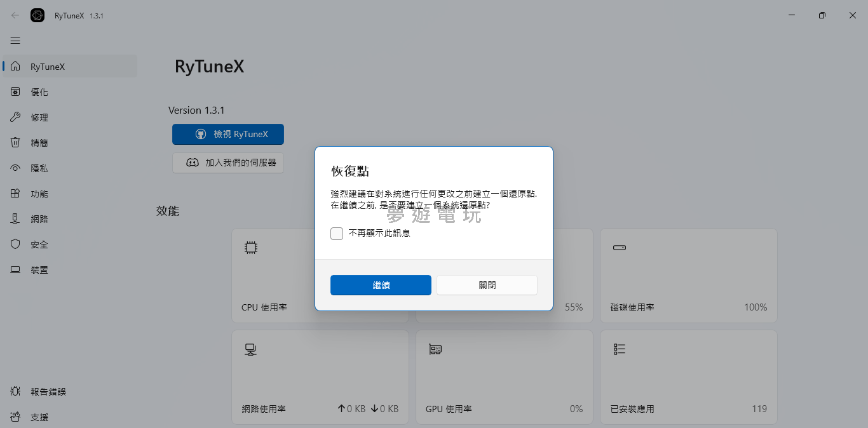Select the 修理 wrench icon
The height and width of the screenshot is (428, 868).
coord(16,117)
